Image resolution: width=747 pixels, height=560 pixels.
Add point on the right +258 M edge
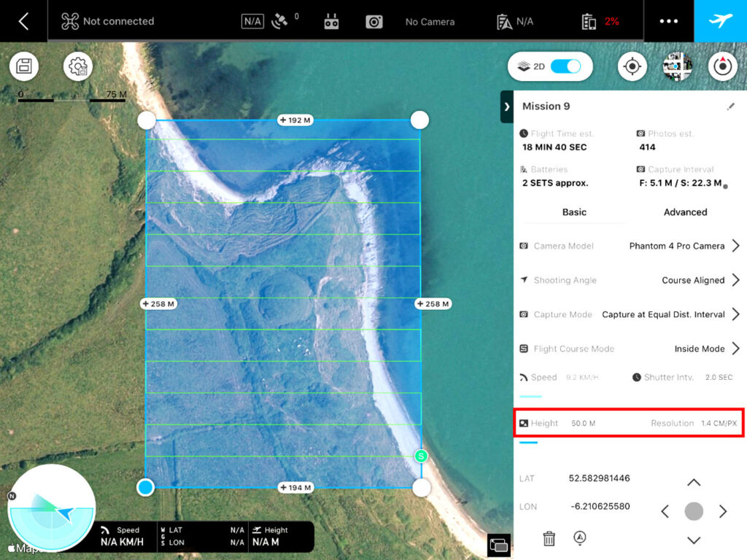click(x=433, y=304)
